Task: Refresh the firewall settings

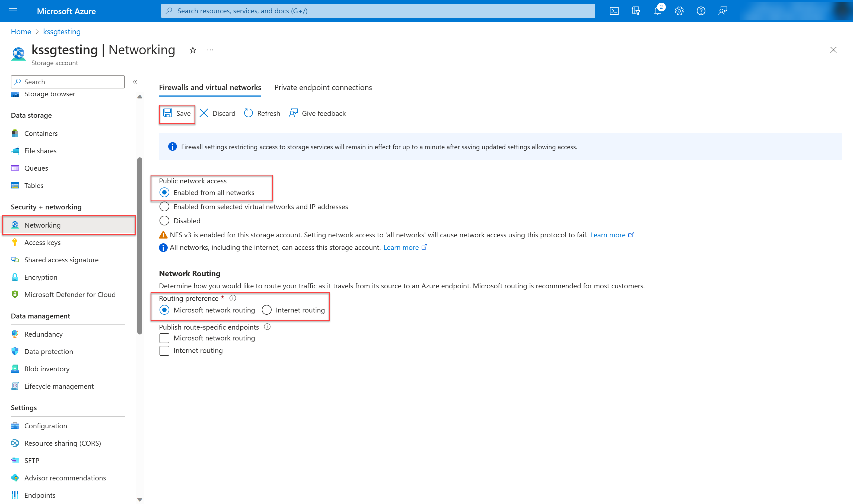Action: tap(262, 113)
